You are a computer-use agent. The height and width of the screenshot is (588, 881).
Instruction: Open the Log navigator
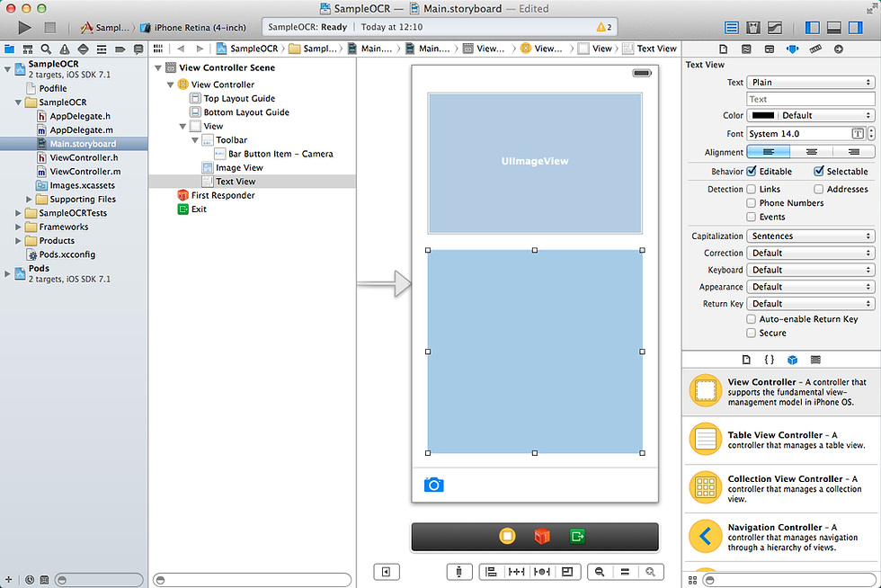point(138,49)
